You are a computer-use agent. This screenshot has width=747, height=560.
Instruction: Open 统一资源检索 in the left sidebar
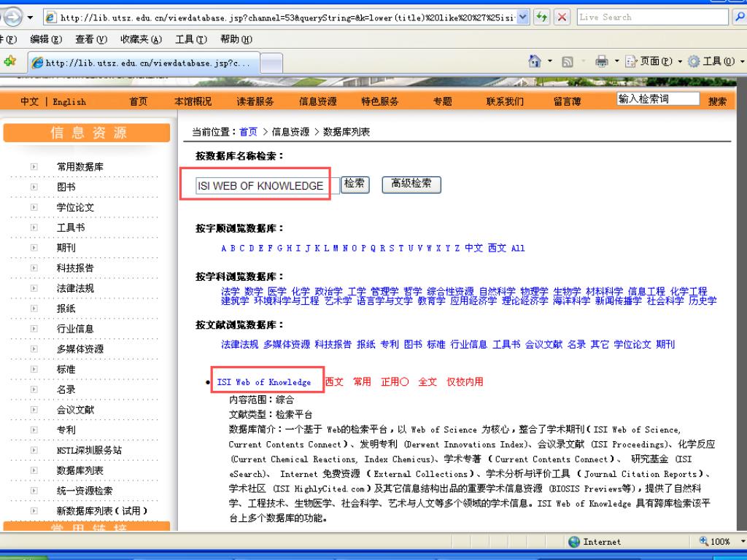pos(85,491)
